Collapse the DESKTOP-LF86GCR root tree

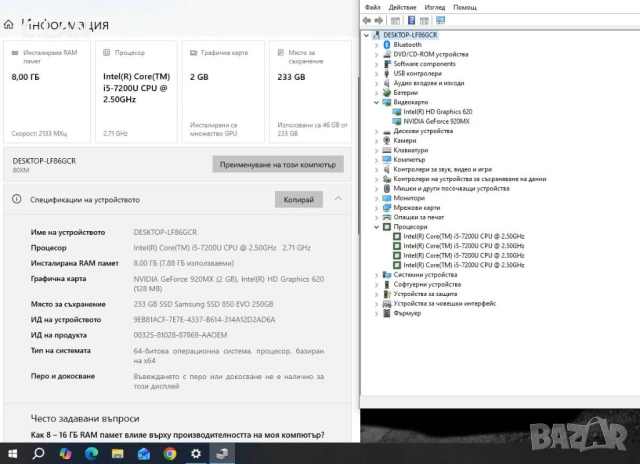366,35
